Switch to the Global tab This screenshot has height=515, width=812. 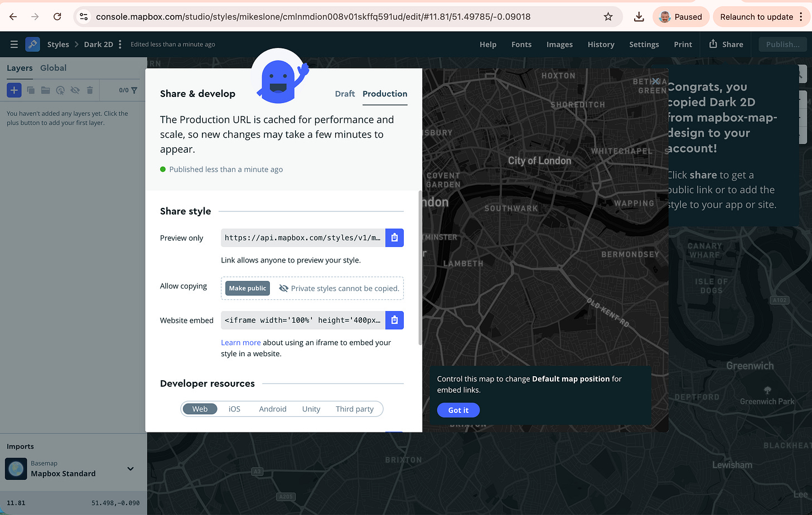(x=53, y=68)
